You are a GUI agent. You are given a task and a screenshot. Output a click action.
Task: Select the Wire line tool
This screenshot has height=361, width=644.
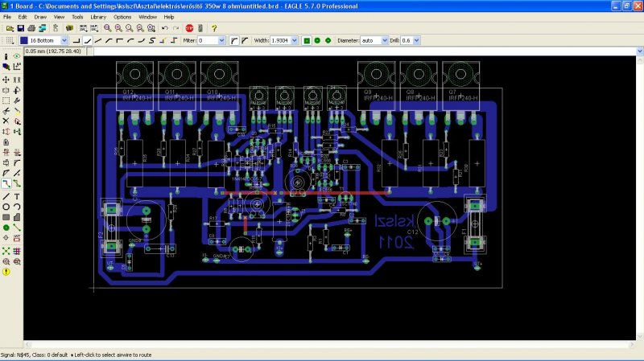[6, 196]
